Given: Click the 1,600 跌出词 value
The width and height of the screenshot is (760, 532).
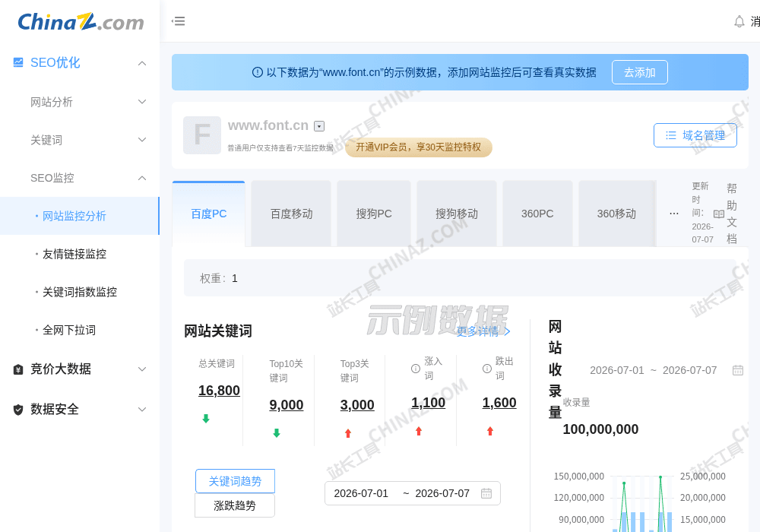Looking at the screenshot, I should pyautogui.click(x=499, y=403).
